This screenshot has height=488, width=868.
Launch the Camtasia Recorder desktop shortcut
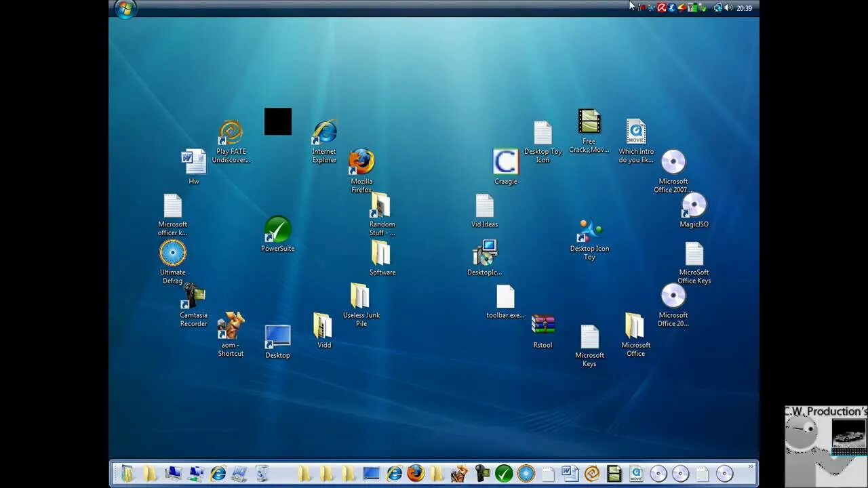[193, 306]
